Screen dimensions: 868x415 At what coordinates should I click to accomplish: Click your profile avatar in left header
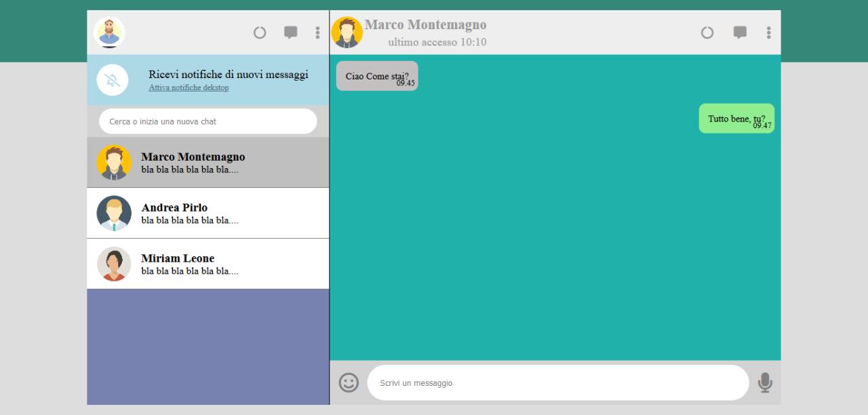pyautogui.click(x=109, y=33)
